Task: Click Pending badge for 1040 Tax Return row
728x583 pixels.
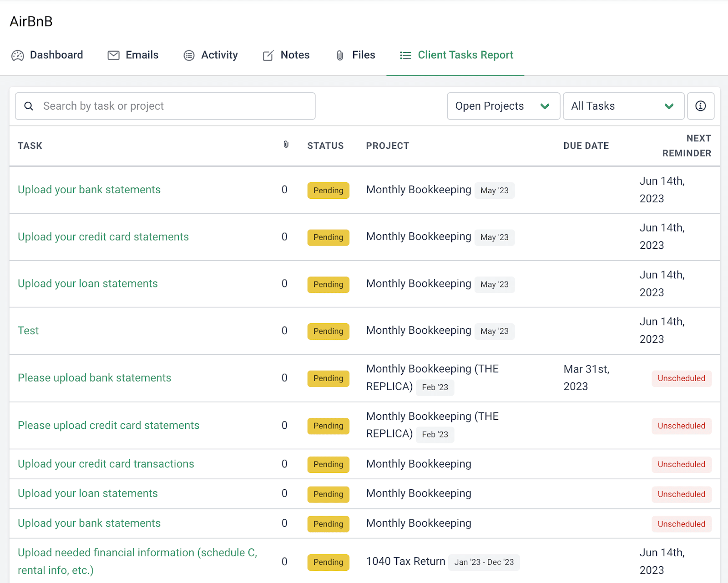Action: tap(328, 562)
